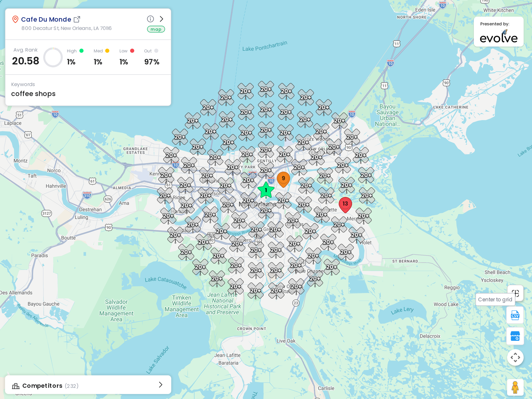Click the yellow Med rank dot
The width and height of the screenshot is (532, 399).
(107, 51)
